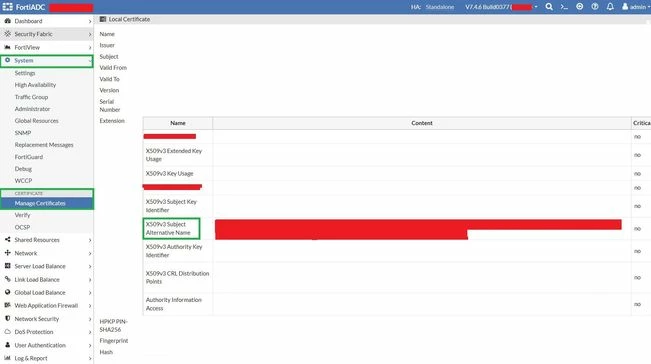Click the Web Application Firewall icon
Viewport: 651px width, 364px height.
(7, 305)
